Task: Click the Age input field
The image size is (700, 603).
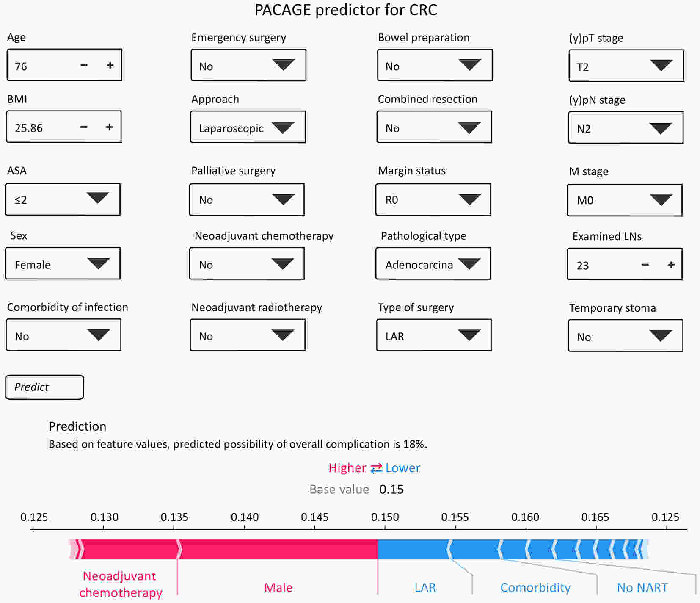Action: (x=42, y=66)
